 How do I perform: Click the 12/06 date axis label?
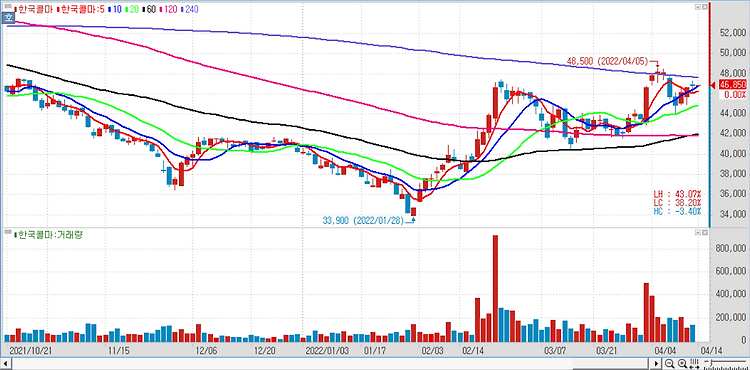click(207, 350)
